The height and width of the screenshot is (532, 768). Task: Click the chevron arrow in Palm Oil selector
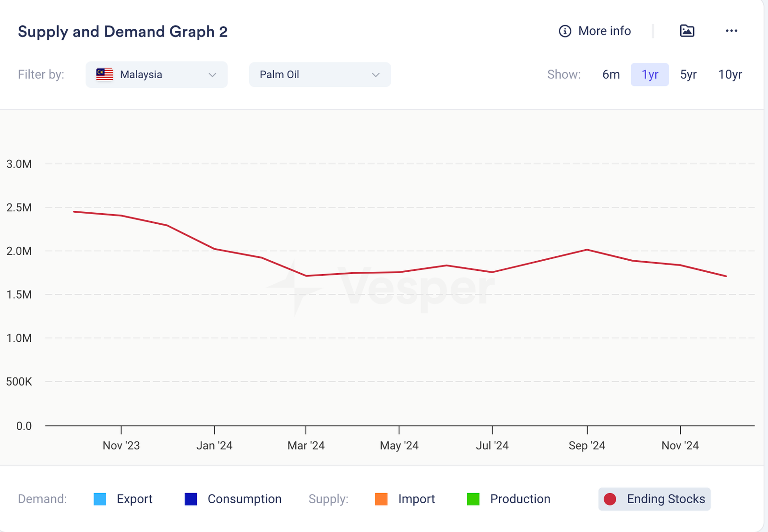click(375, 75)
